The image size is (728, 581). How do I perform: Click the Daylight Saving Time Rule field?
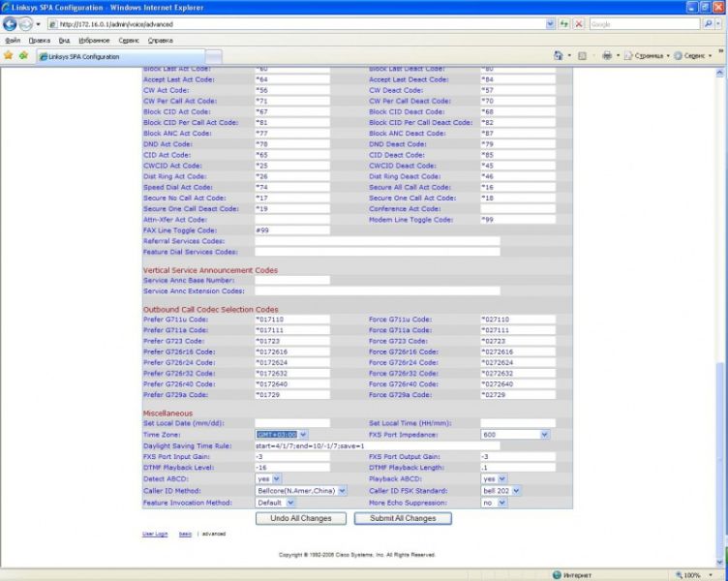point(378,445)
